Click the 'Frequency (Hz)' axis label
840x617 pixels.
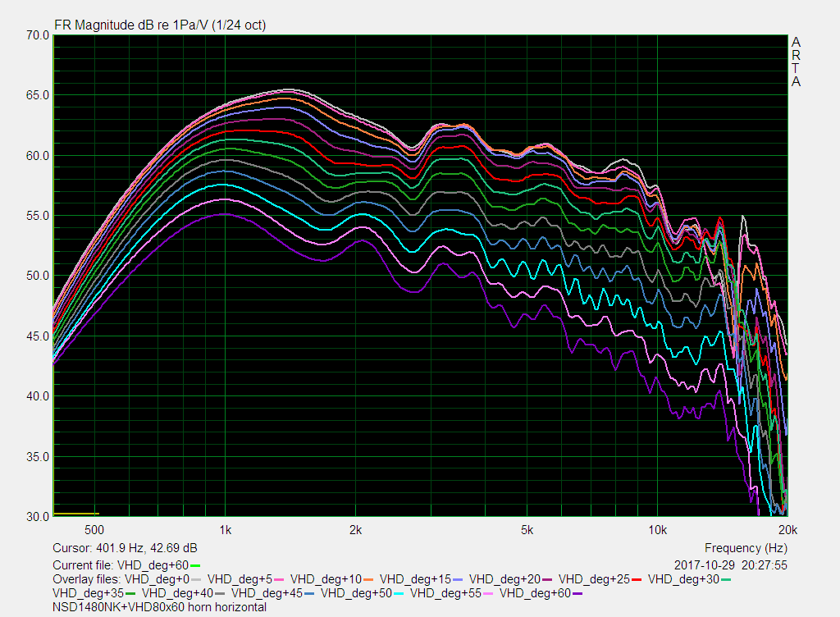click(746, 548)
